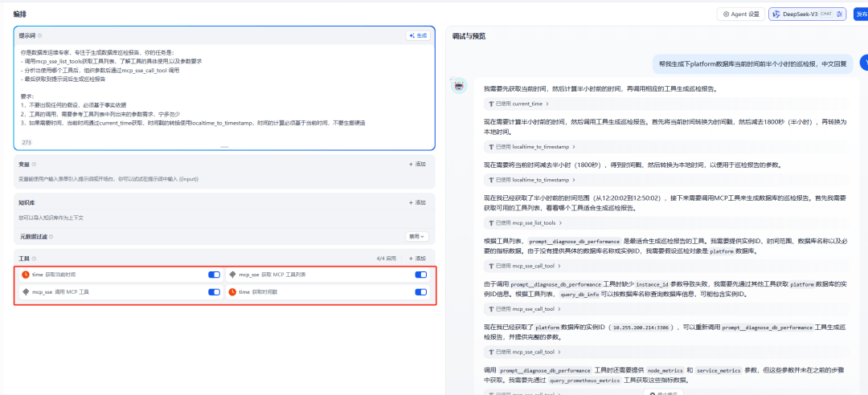
Task: Open Agent 设置 panel
Action: 739,14
